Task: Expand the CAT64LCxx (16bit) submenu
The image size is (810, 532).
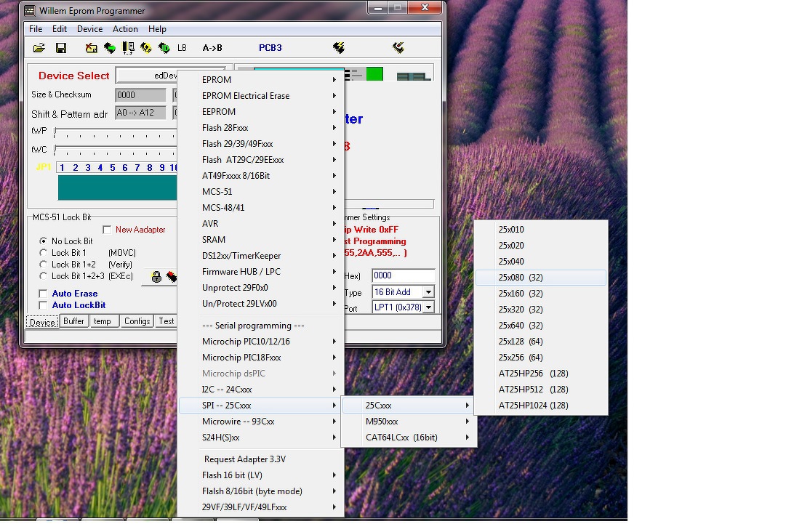Action: point(409,438)
